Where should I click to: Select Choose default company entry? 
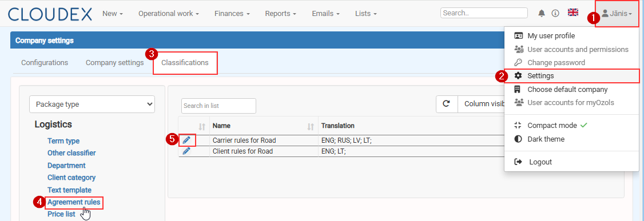pos(567,90)
